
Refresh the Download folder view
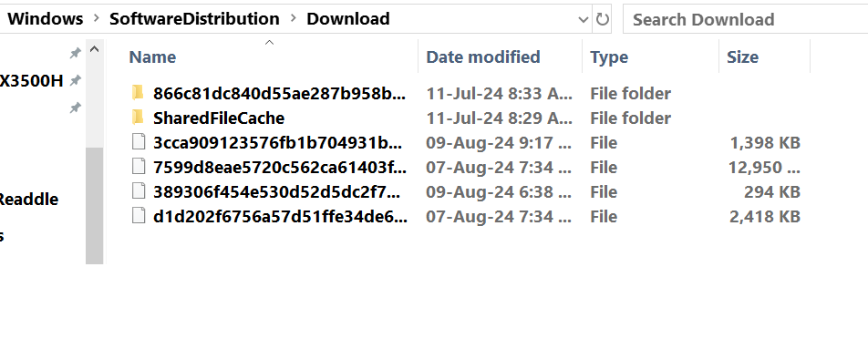coord(602,19)
